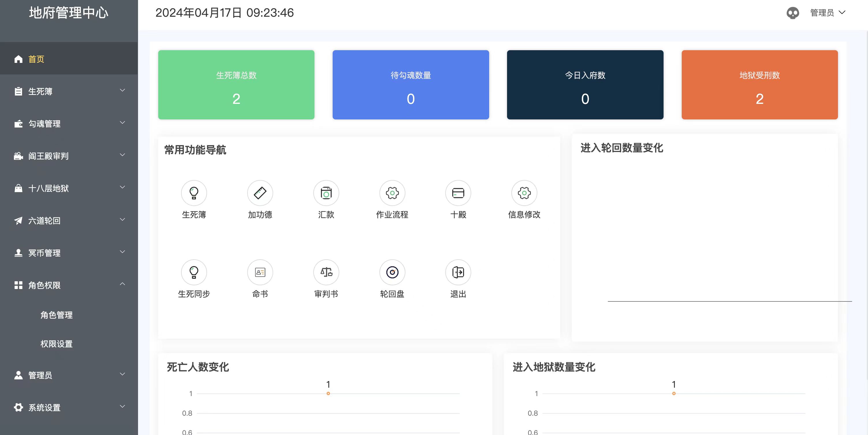Open the 加功德 ruler shortcut icon

tap(260, 193)
